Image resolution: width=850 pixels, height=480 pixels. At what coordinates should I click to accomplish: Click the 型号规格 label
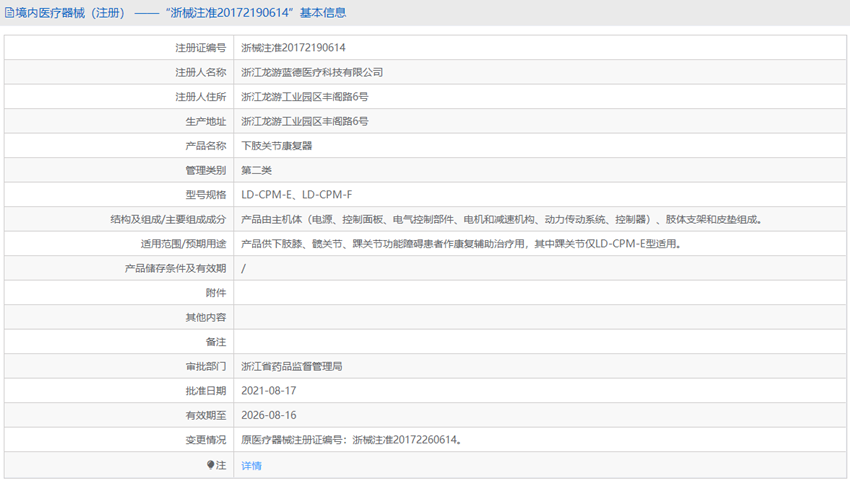tap(205, 194)
